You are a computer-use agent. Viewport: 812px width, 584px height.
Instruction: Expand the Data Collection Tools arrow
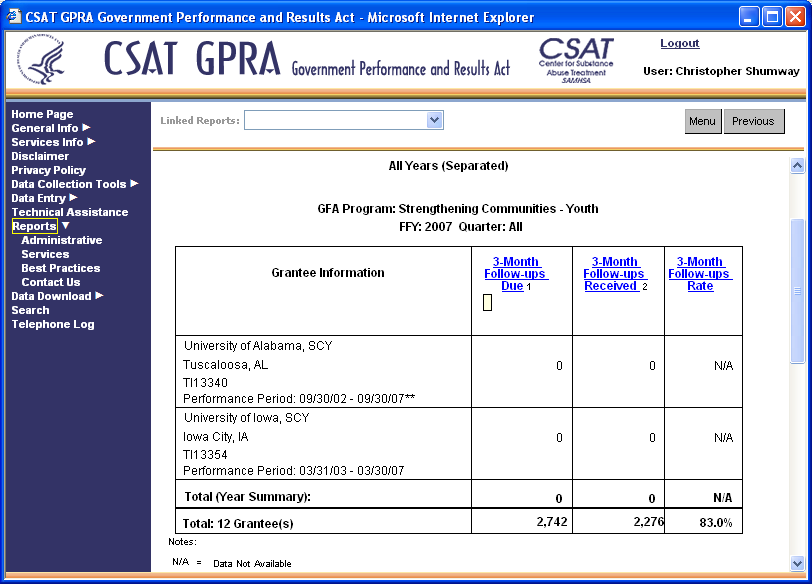pos(134,184)
